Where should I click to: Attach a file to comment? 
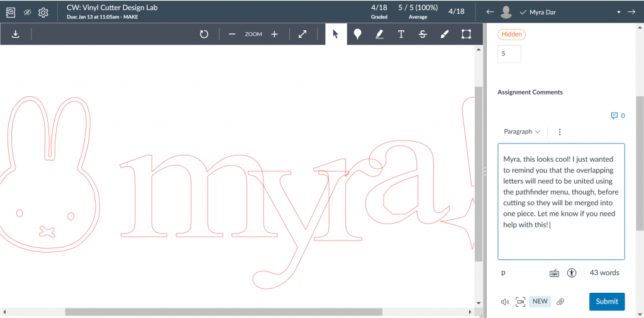pos(560,302)
